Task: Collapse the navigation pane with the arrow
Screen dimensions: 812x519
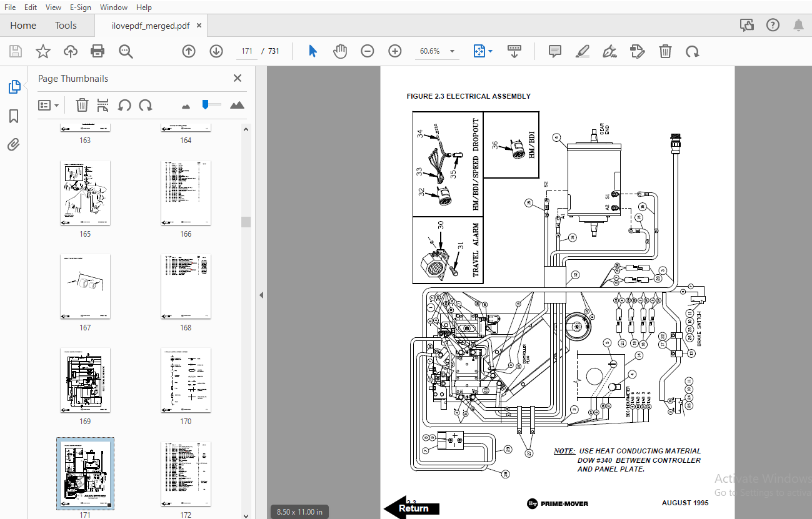Action: tap(261, 295)
